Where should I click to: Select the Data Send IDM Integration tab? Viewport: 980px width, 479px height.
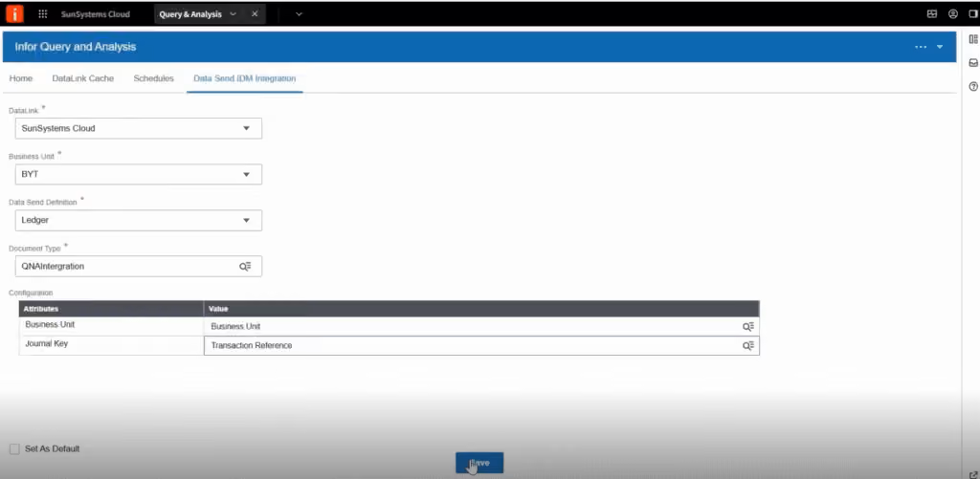click(x=244, y=78)
